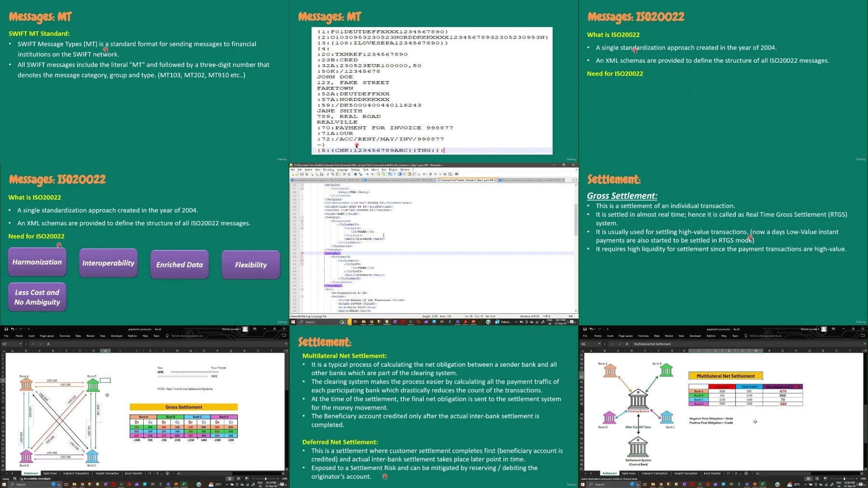This screenshot has width=868, height=488.
Task: Toggle Word Wrap in Notepad++ toolbar
Action: click(390, 174)
